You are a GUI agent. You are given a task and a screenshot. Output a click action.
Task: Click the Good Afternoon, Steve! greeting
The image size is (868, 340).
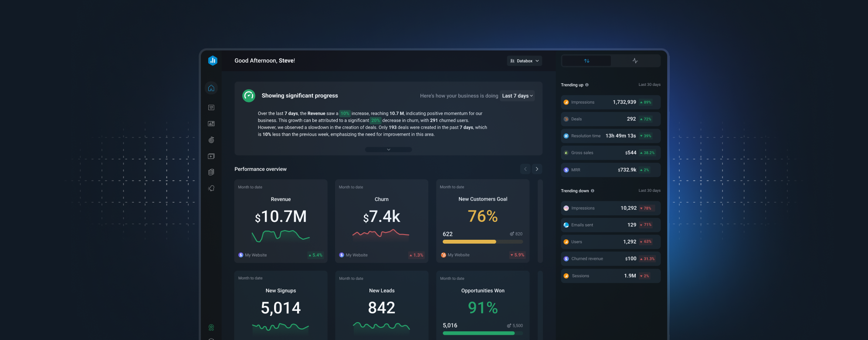pos(264,61)
